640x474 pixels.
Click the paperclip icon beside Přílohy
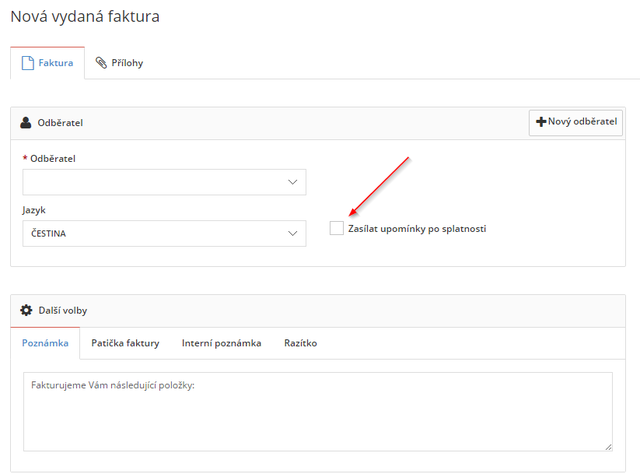[101, 62]
